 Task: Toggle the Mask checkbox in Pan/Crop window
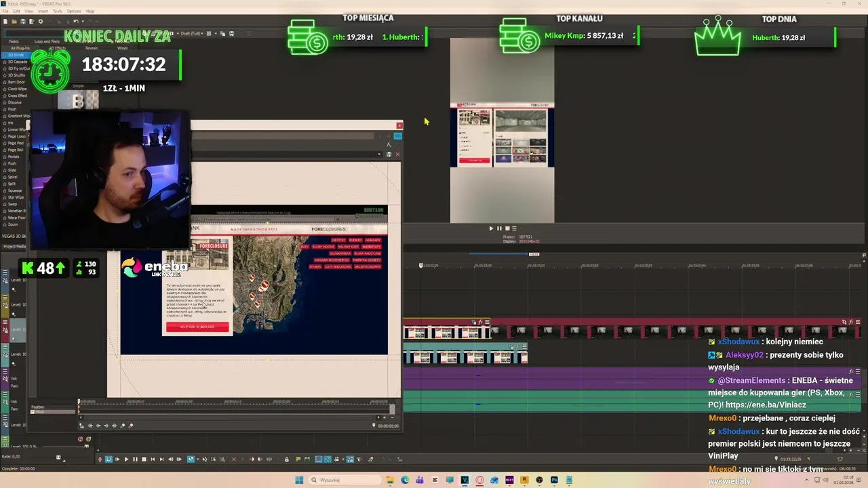point(33,412)
